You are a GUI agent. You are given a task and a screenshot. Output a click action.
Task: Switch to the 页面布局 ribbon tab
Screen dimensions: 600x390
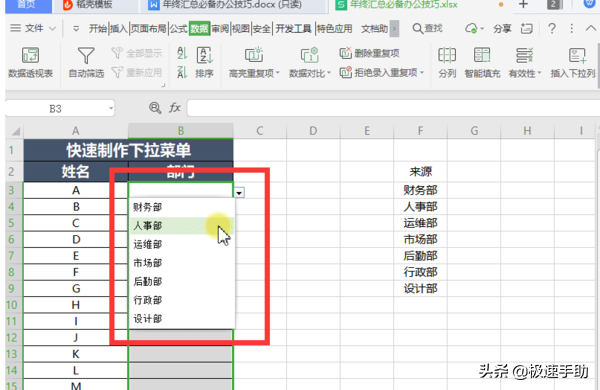point(148,28)
